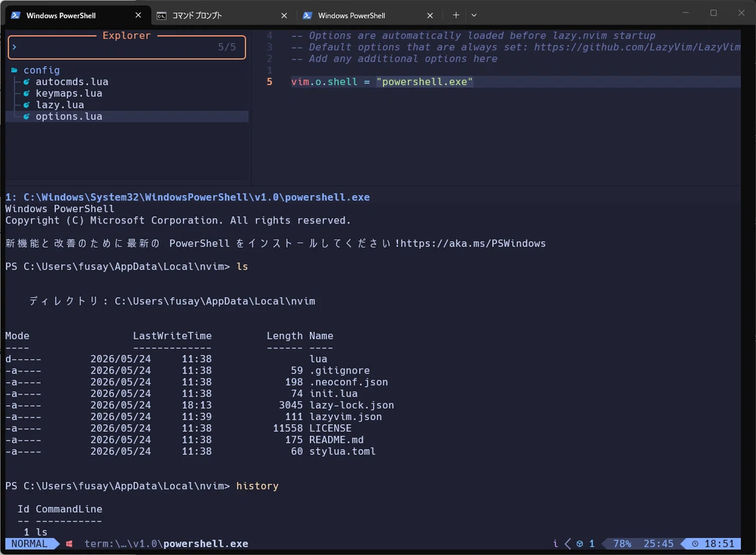The height and width of the screenshot is (555, 756).
Task: Click the package updates icon in statusline
Action: pos(580,544)
